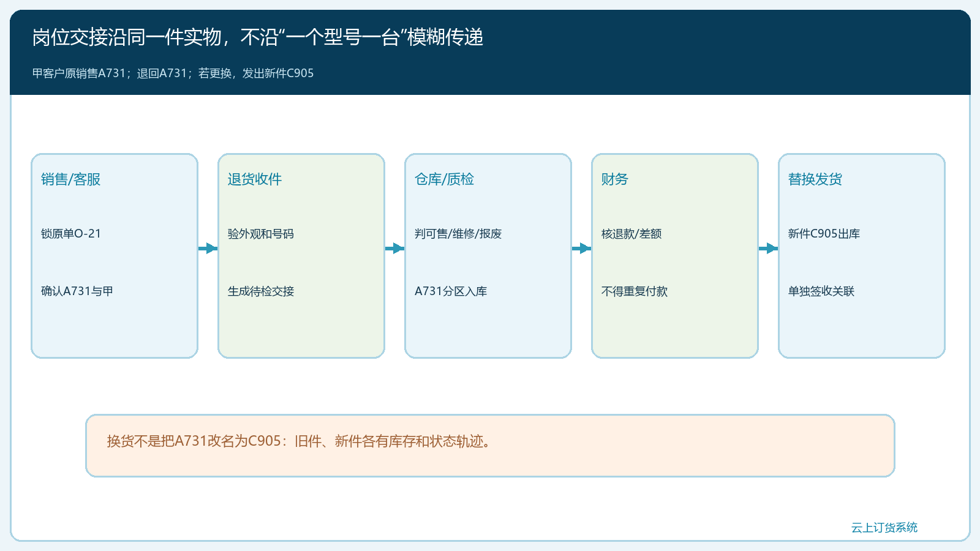Select the text 锁原单O-21
980x551 pixels.
point(70,234)
